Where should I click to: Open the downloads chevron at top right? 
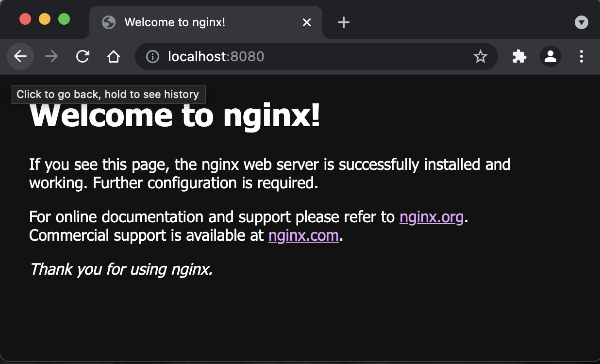click(581, 22)
